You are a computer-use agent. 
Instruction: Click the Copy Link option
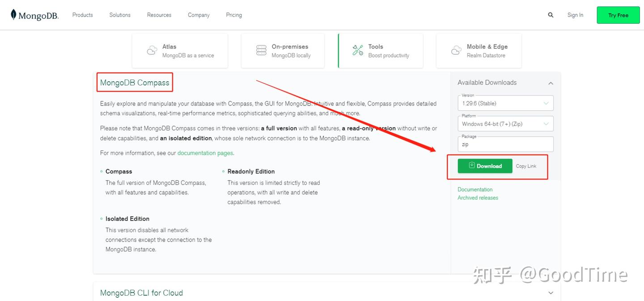coord(526,166)
